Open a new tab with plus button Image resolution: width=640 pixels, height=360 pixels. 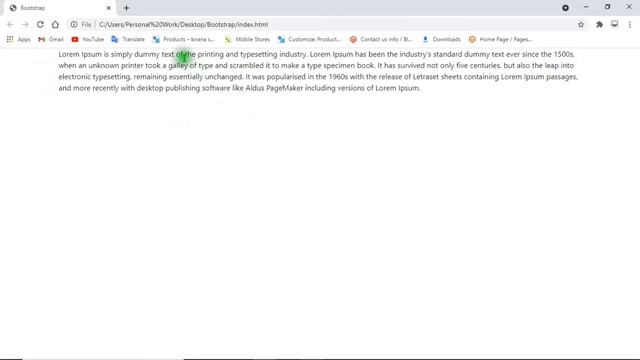coord(126,8)
